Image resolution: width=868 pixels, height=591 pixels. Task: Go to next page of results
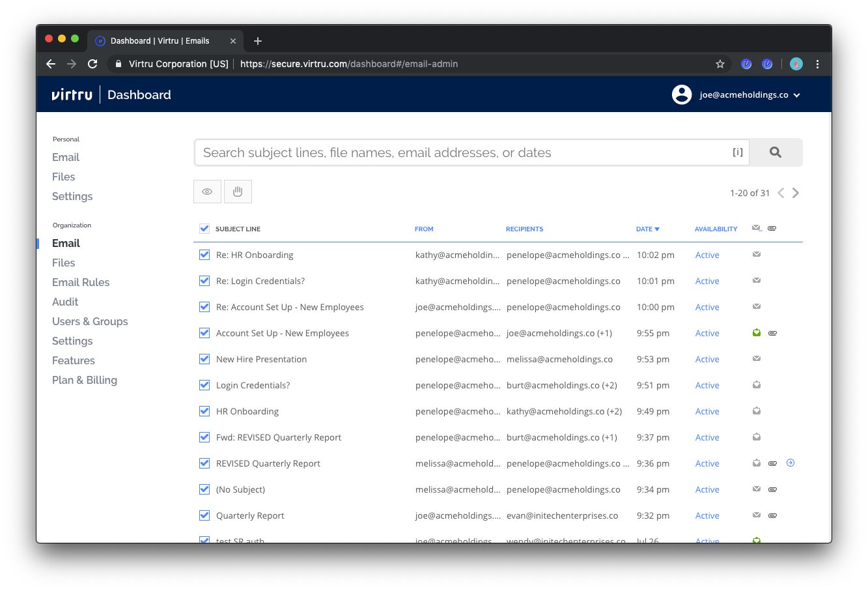[796, 193]
